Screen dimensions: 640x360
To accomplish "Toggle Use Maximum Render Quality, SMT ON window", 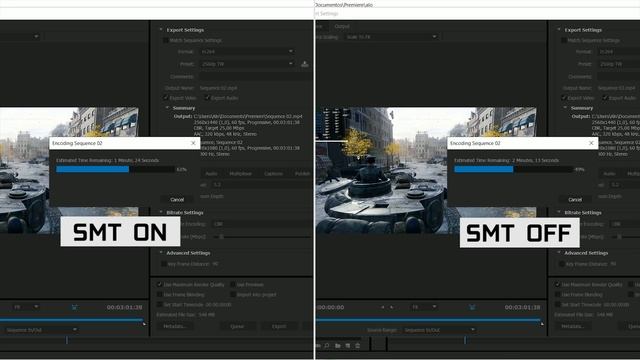I will click(159, 284).
